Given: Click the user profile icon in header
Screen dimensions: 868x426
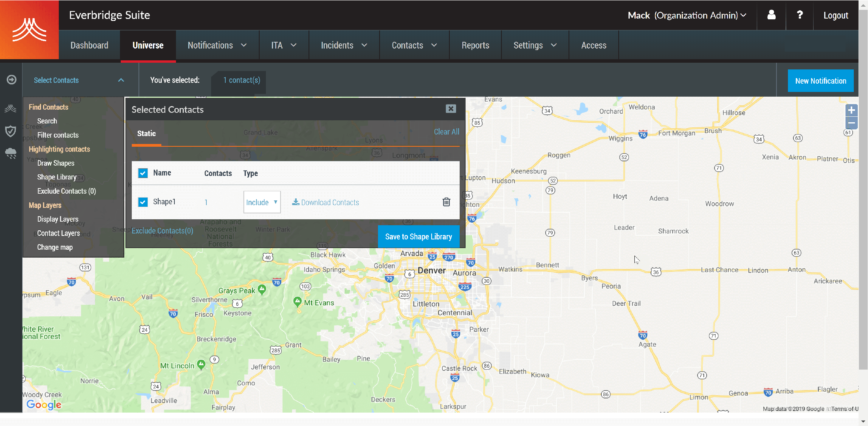Looking at the screenshot, I should pyautogui.click(x=771, y=15).
